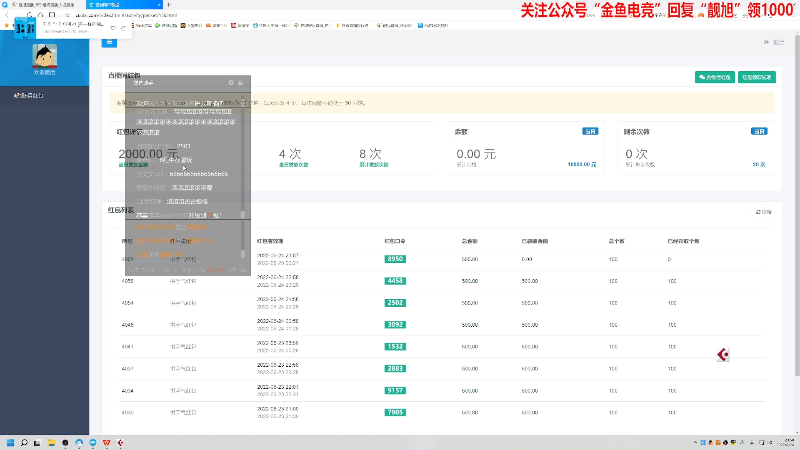Click the page vertical scrollbar on the right
Viewport: 800px width, 450px height.
[x=797, y=204]
